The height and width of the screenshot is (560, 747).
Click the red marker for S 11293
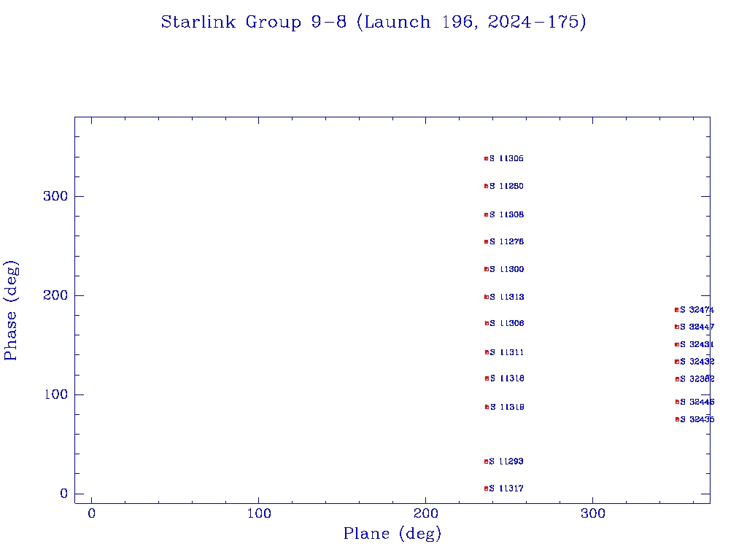[x=486, y=462]
